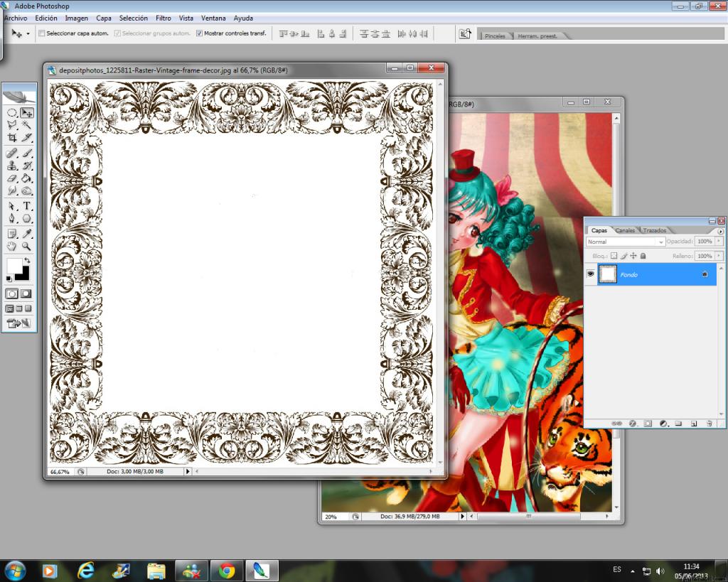Create a new layer group folder
This screenshot has width=728, height=582.
coord(678,424)
